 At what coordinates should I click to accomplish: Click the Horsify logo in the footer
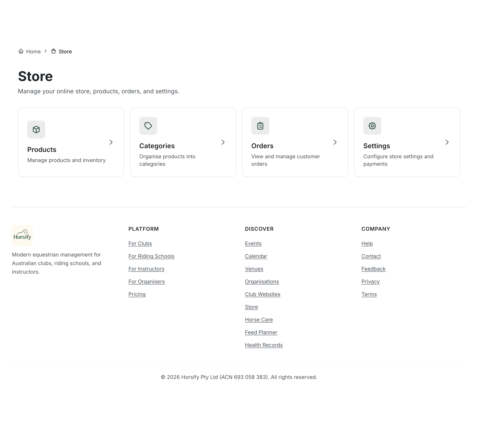pos(22,236)
